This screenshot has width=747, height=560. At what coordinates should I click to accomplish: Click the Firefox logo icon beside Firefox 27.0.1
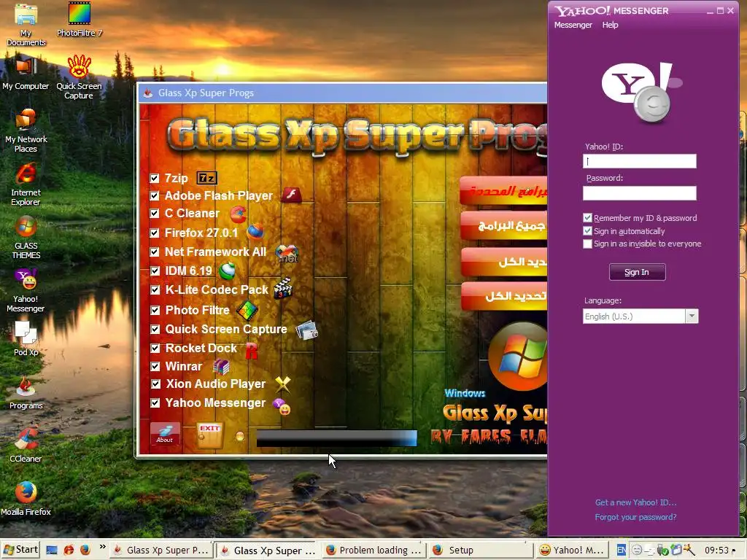click(x=255, y=232)
